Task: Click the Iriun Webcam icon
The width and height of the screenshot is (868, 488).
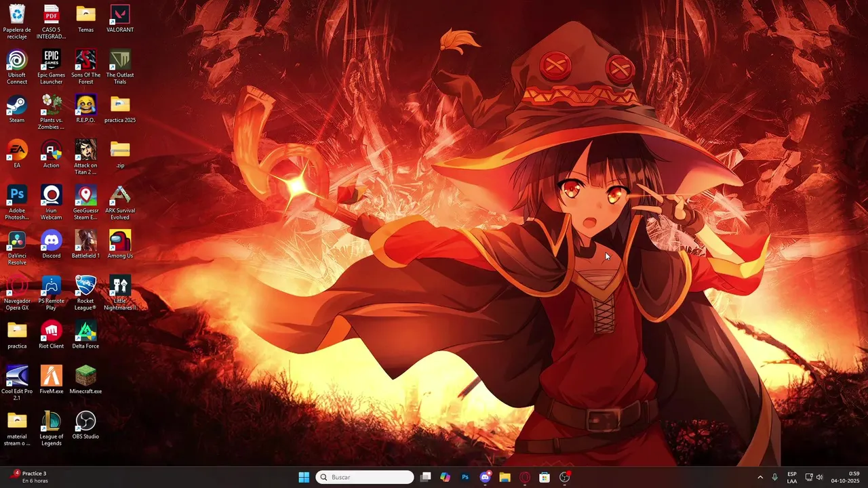Action: click(x=52, y=202)
